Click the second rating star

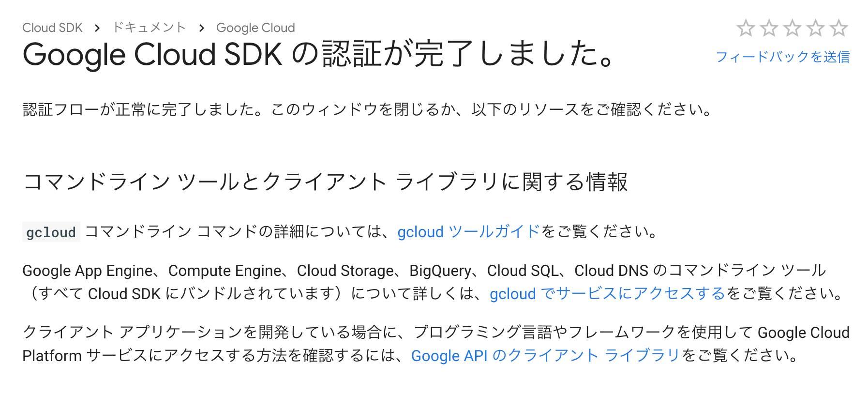click(769, 28)
